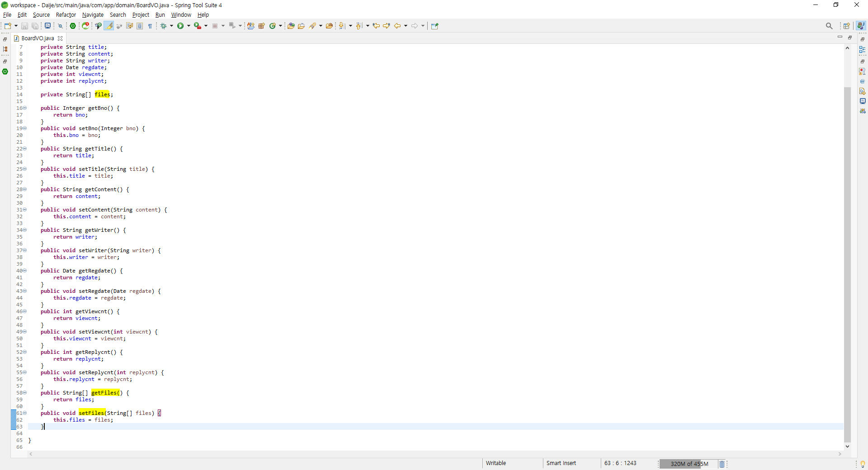Open the External Tools dropdown arrow
Viewport: 868px width, 470px height.
206,26
